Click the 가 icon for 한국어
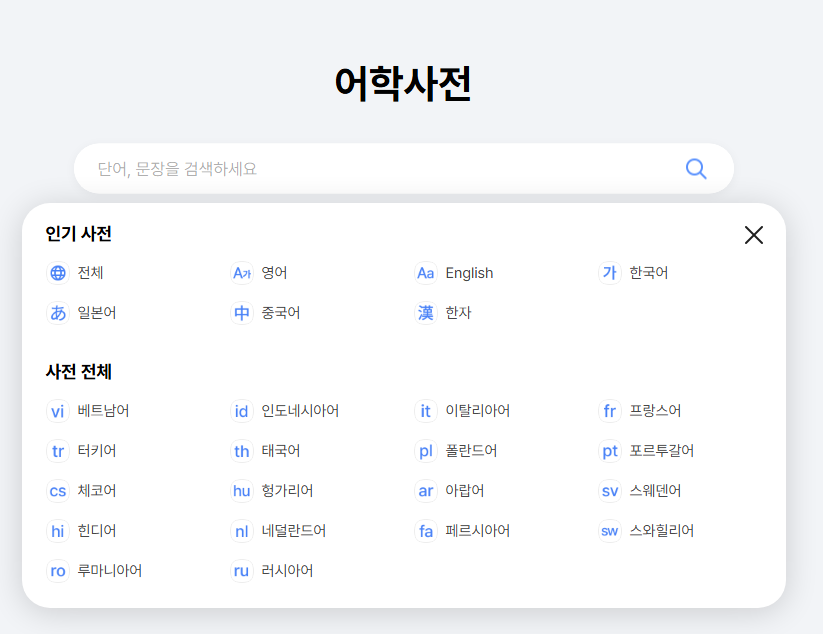Viewport: 823px width, 634px height. pos(610,273)
